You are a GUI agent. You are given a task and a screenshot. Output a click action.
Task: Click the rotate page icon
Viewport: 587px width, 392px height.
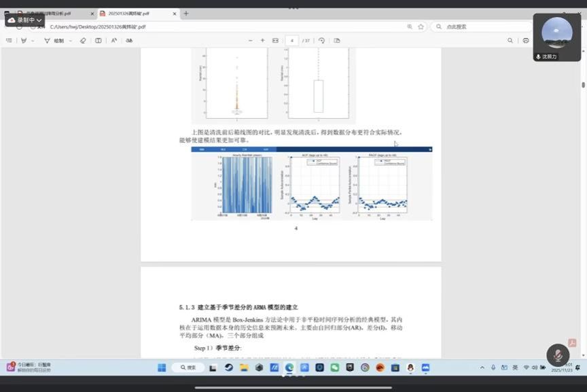(321, 41)
